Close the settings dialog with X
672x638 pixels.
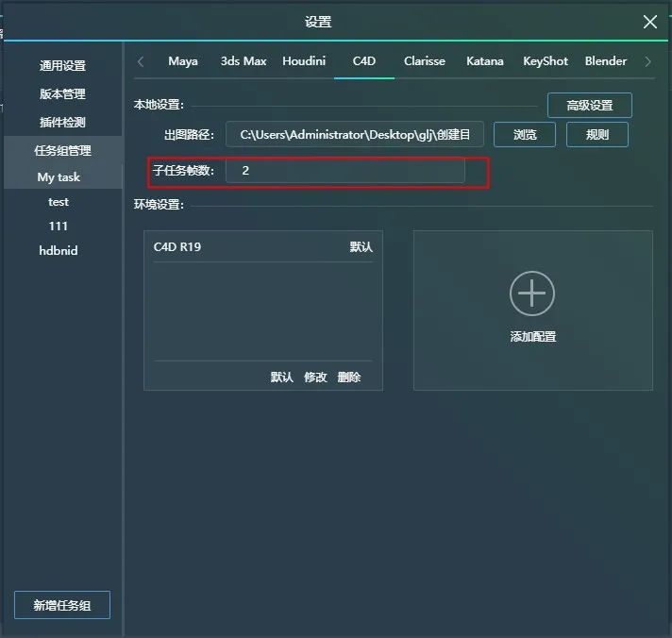coord(650,22)
